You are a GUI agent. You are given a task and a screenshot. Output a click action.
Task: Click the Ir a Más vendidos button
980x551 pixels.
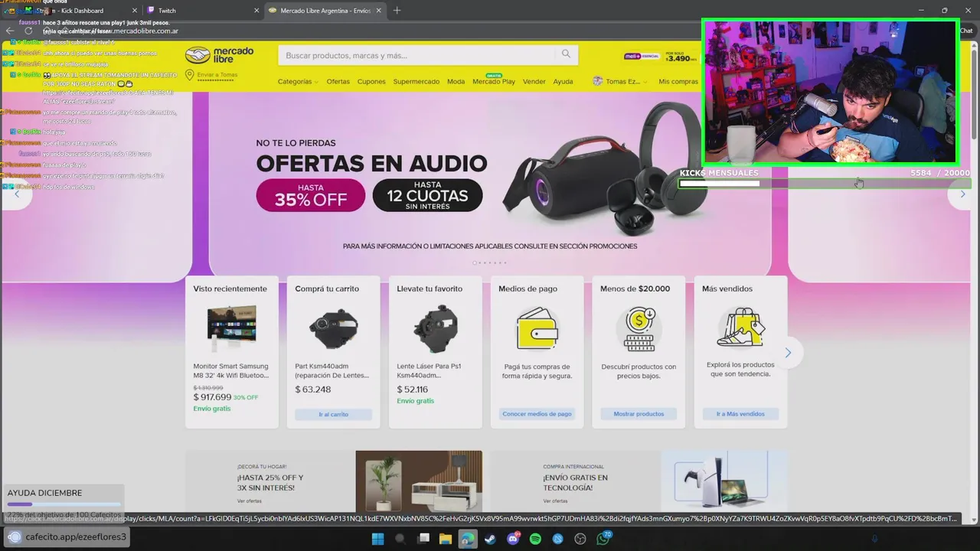coord(740,414)
